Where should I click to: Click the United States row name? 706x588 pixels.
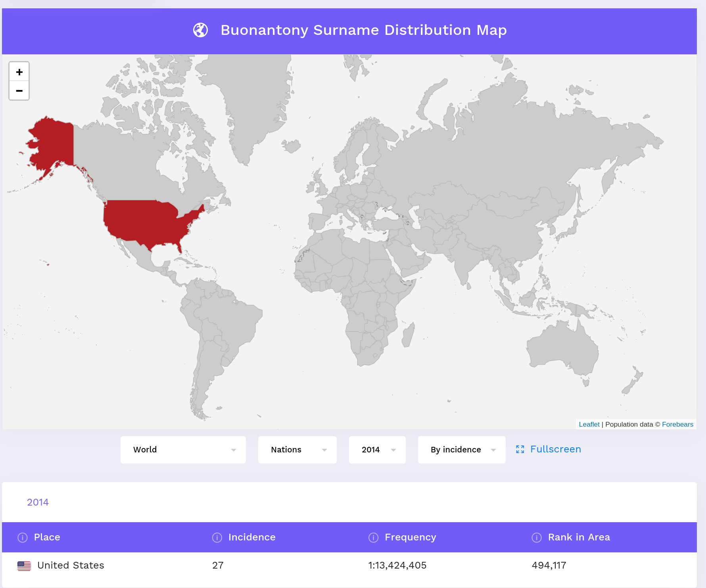[71, 565]
